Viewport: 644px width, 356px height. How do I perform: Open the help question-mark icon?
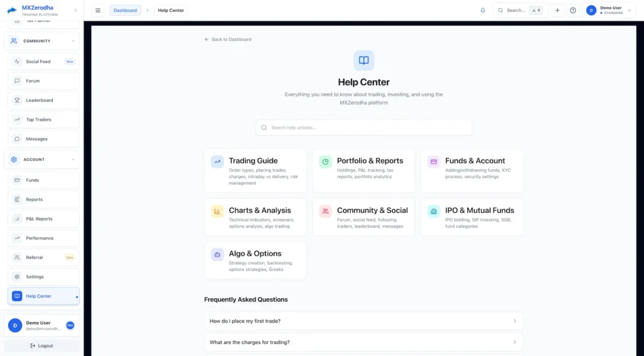573,10
